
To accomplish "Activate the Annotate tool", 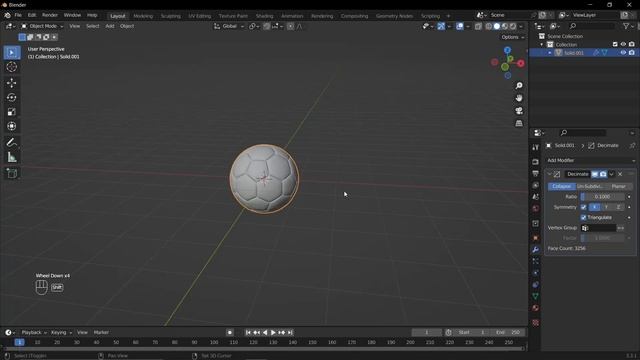I will [x=11, y=142].
